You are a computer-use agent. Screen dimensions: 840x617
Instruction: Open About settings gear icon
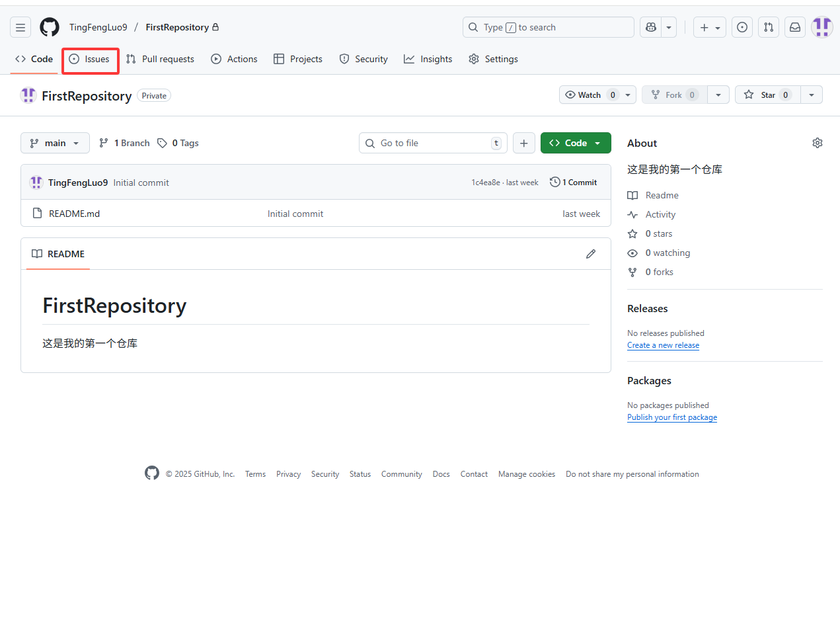(818, 143)
